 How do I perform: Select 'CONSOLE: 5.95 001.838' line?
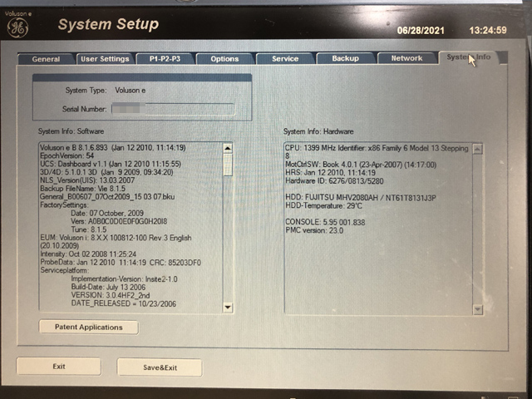pos(325,222)
